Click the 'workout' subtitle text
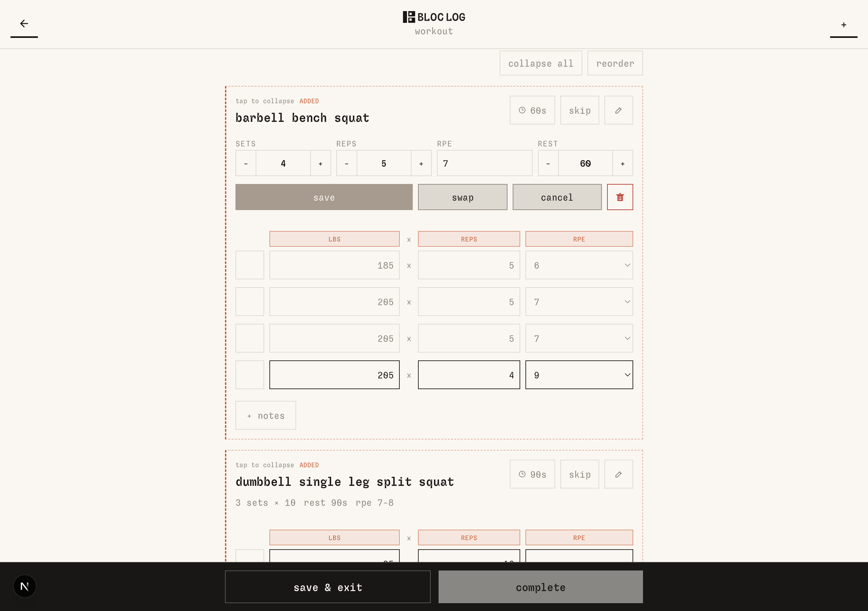The image size is (868, 611). [x=434, y=31]
